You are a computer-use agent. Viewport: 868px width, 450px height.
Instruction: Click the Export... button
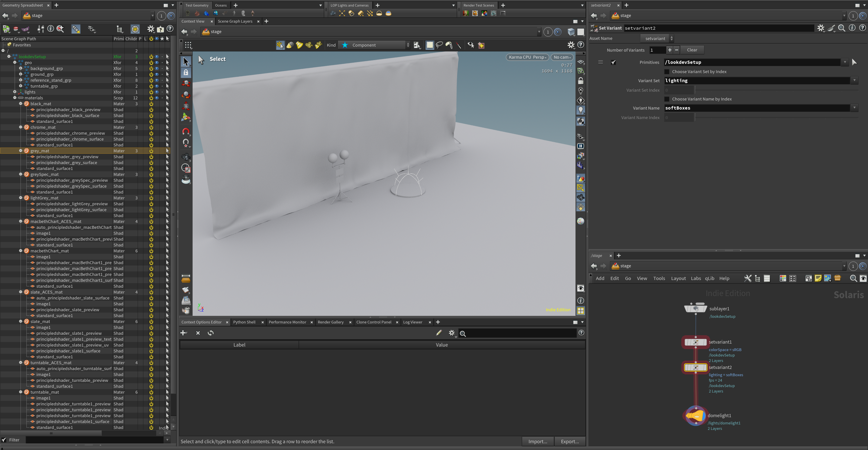pyautogui.click(x=569, y=441)
